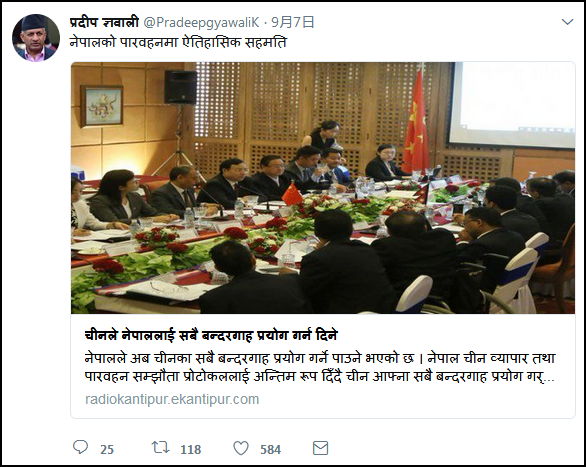
Task: Click the meeting photo in the link card
Action: click(x=323, y=188)
